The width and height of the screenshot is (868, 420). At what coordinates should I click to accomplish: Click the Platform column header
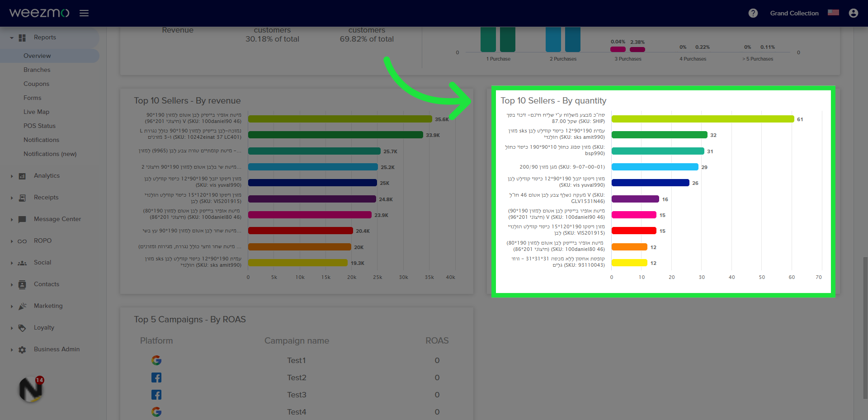click(156, 340)
